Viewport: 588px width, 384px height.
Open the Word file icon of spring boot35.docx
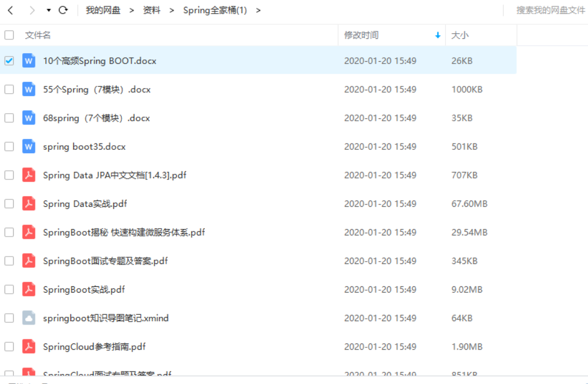pos(29,146)
